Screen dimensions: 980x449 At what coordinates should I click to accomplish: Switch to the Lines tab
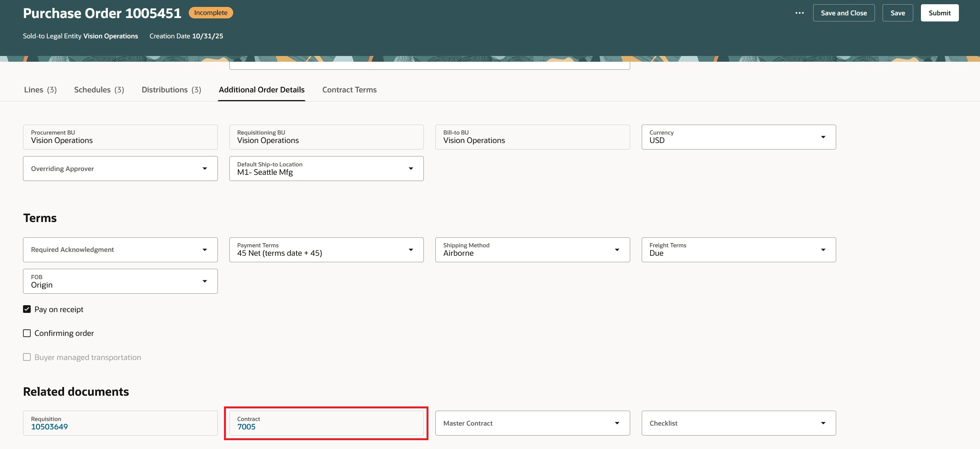tap(40, 90)
